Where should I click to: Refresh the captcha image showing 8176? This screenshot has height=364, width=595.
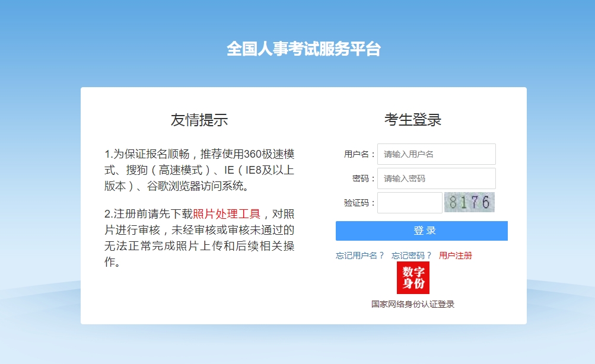(x=469, y=202)
